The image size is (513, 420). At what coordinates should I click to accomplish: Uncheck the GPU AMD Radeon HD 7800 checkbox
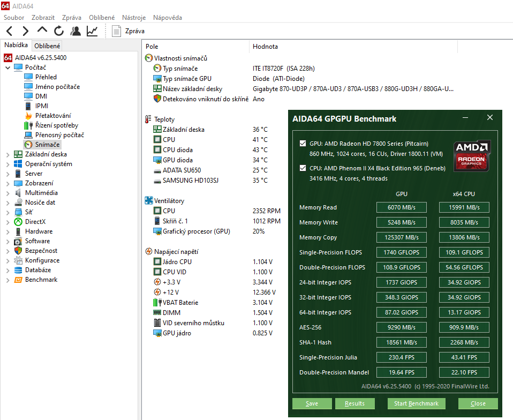(303, 144)
